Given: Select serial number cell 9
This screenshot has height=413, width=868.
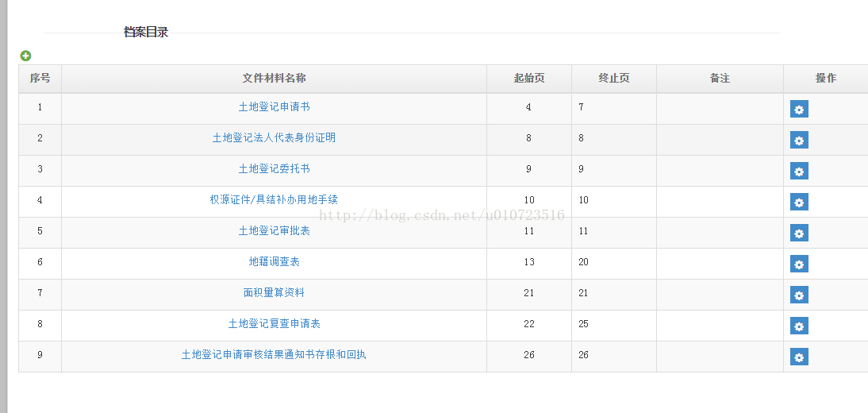Looking at the screenshot, I should point(40,357).
